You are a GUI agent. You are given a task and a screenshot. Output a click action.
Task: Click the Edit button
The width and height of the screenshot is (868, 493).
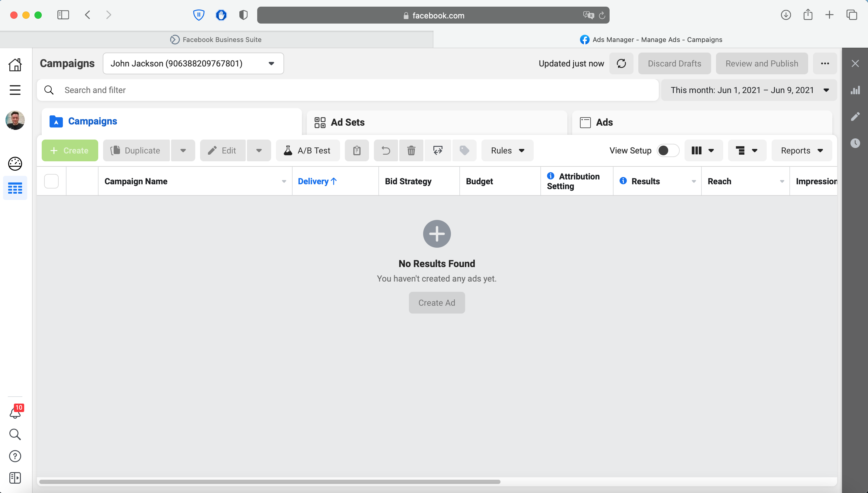pyautogui.click(x=222, y=151)
